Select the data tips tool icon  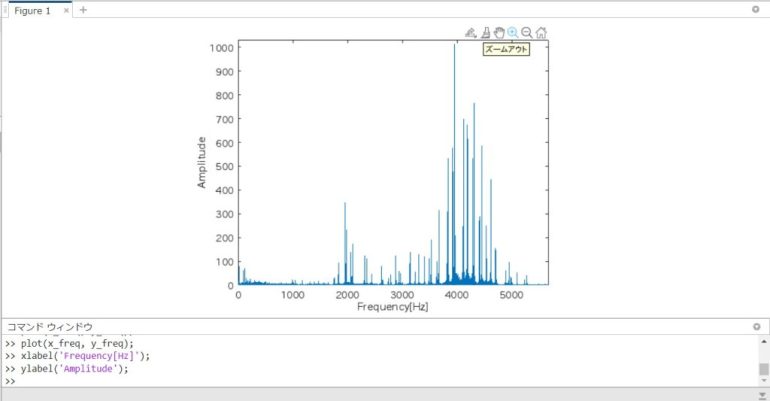[485, 32]
